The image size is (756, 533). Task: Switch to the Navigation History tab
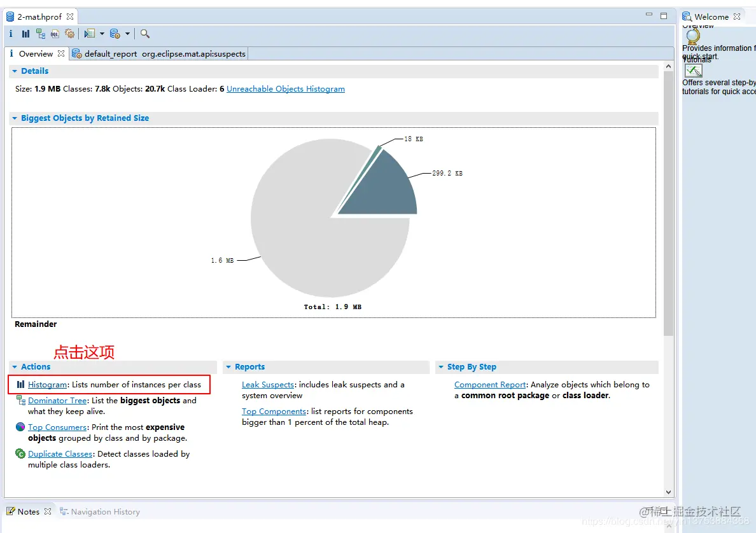click(100, 512)
